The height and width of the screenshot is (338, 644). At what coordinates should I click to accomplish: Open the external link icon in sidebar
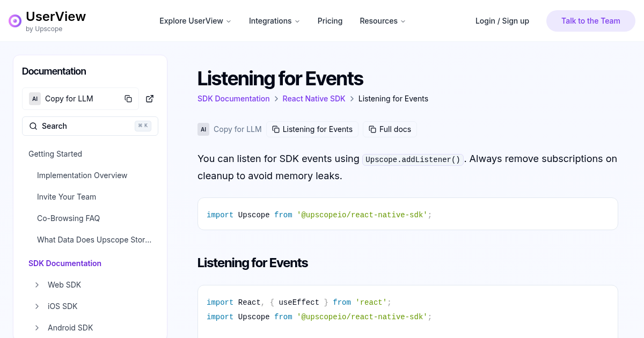[x=150, y=99]
